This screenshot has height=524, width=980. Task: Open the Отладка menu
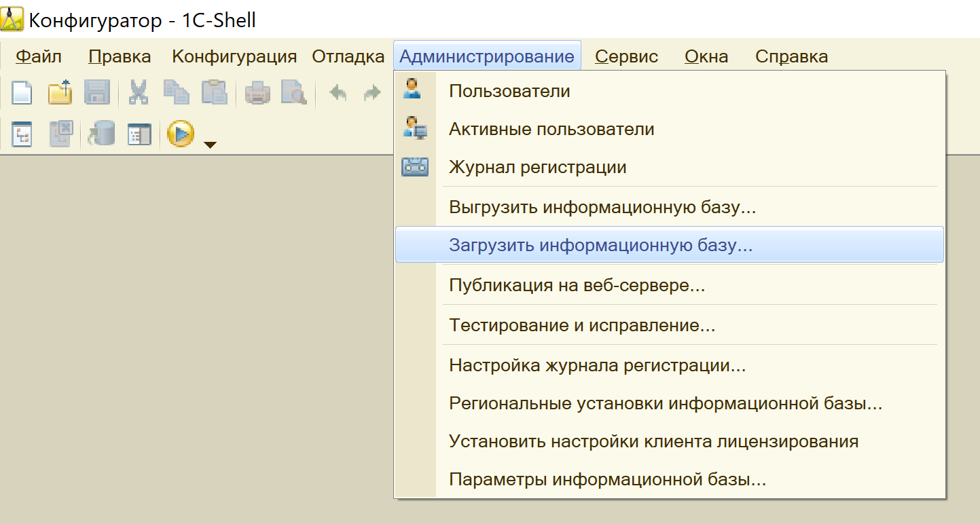348,56
